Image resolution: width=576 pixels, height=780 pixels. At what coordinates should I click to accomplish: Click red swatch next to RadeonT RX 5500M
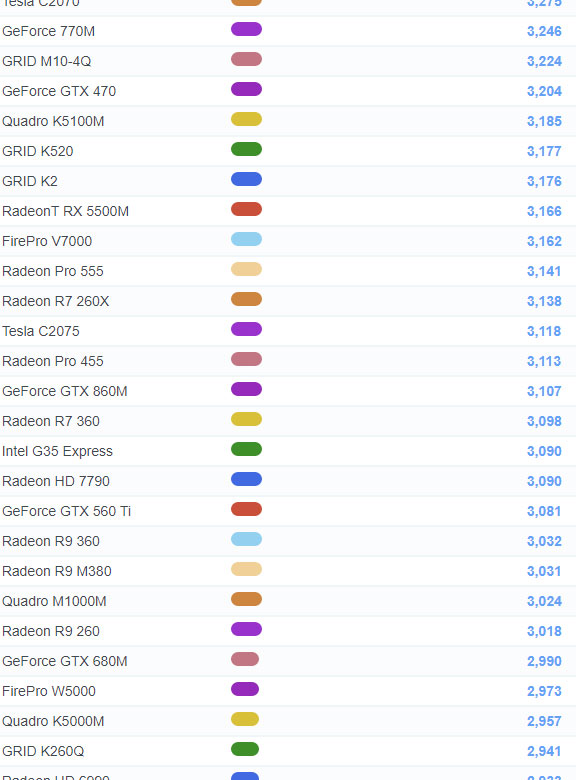pos(246,209)
